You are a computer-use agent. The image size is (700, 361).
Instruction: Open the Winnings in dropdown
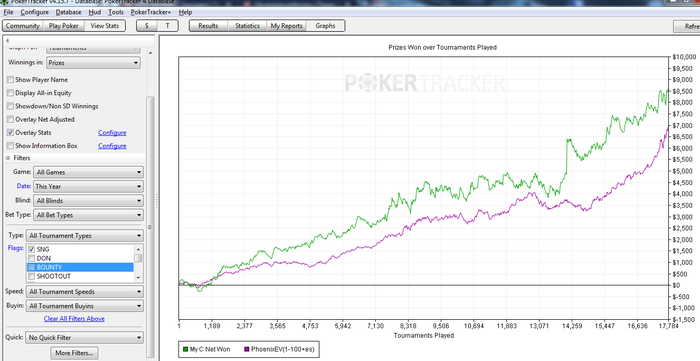[93, 63]
